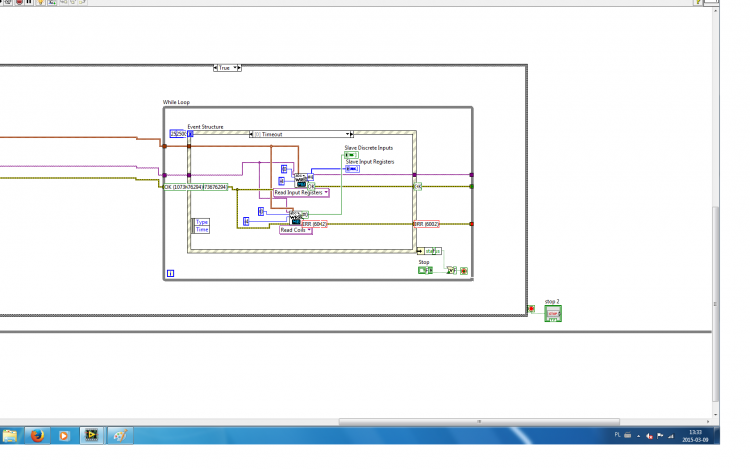Click the right arrow of the True case selector
The width and height of the screenshot is (750, 469).
[x=239, y=68]
